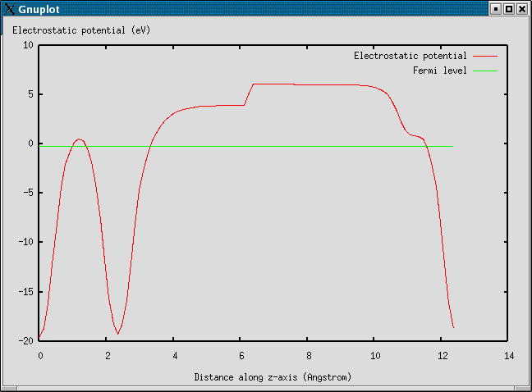
Task: Click the y-axis tick label -20
Action: tap(25, 340)
